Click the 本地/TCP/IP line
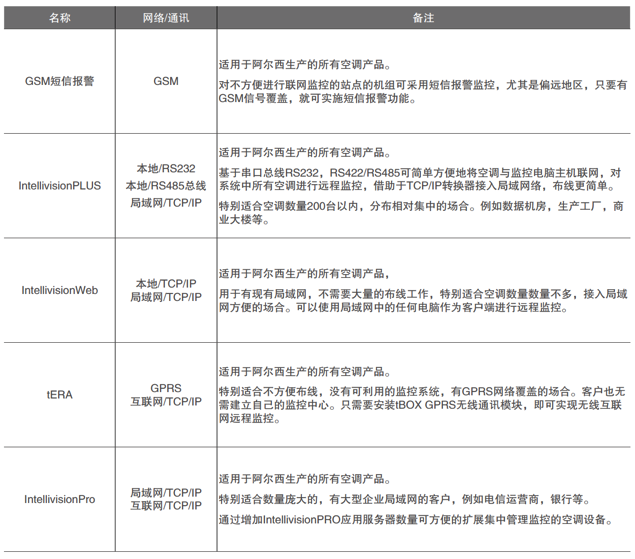Screen dimensions: 635x559 (x=166, y=284)
